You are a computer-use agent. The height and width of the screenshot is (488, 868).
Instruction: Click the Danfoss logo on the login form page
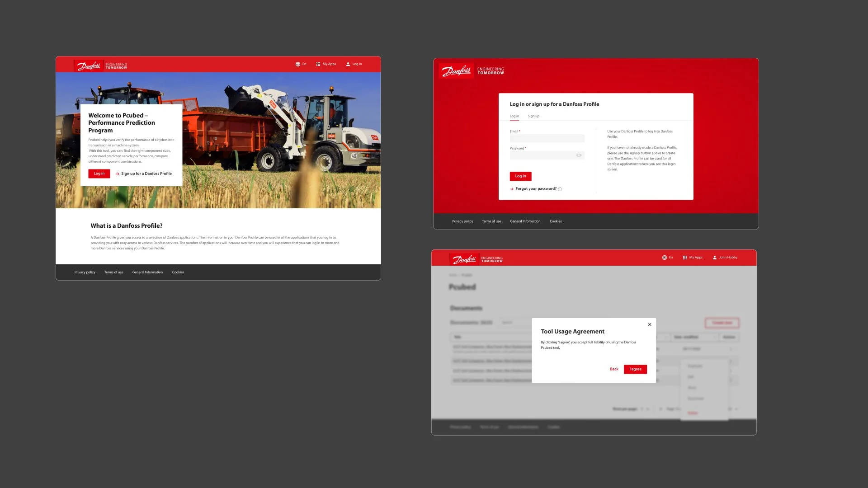coord(456,71)
